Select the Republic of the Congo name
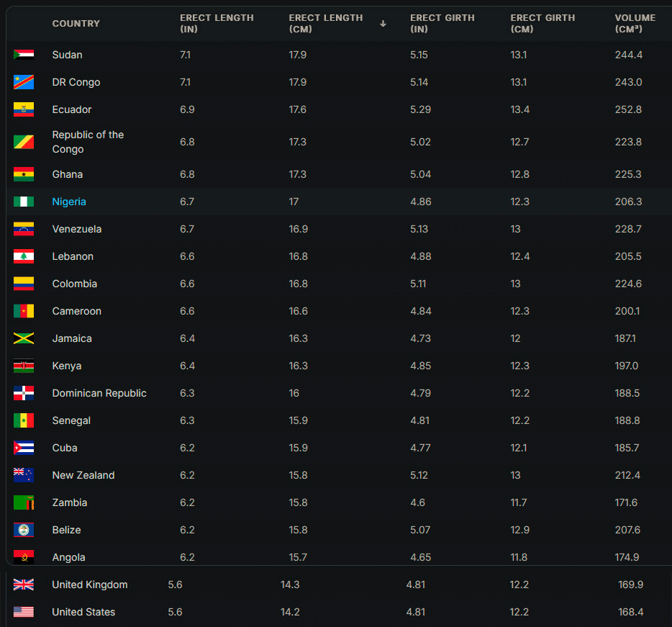The width and height of the screenshot is (672, 627). 88,142
